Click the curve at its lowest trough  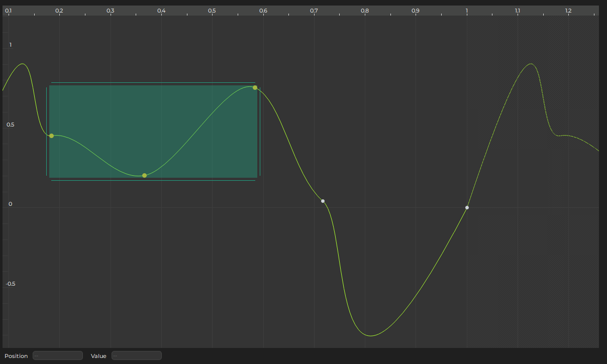point(370,335)
